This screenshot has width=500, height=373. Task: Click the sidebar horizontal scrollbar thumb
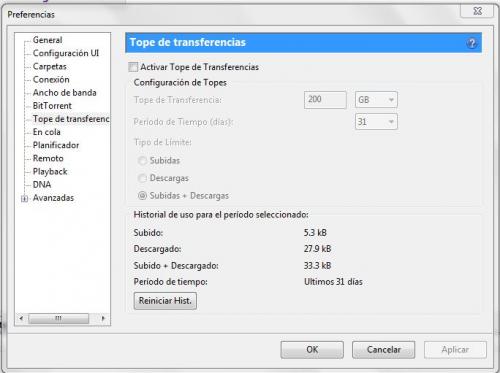[58, 318]
